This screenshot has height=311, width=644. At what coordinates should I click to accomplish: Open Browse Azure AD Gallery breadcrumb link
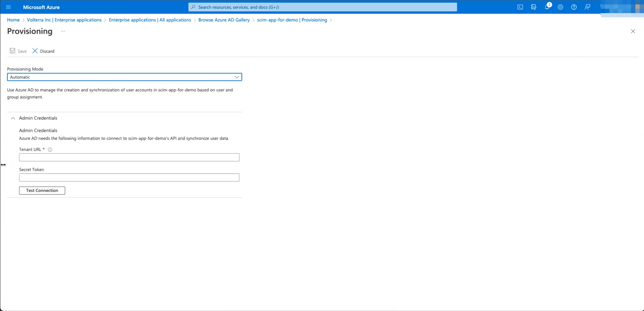pyautogui.click(x=224, y=20)
